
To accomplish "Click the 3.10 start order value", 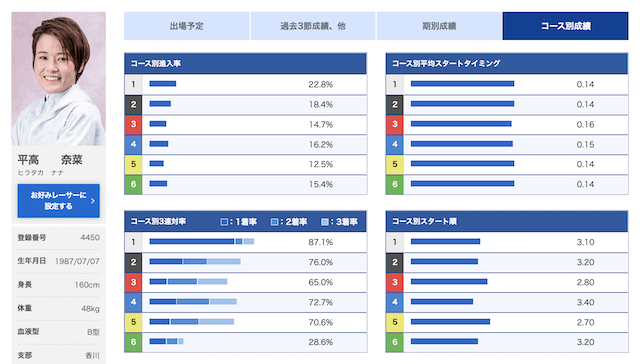I will [x=585, y=242].
